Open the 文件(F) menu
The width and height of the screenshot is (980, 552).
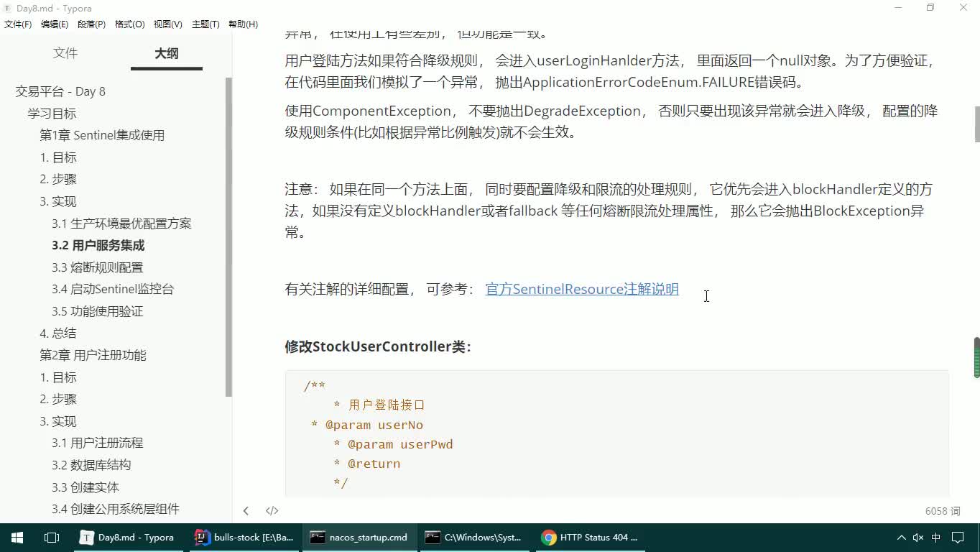tap(18, 24)
